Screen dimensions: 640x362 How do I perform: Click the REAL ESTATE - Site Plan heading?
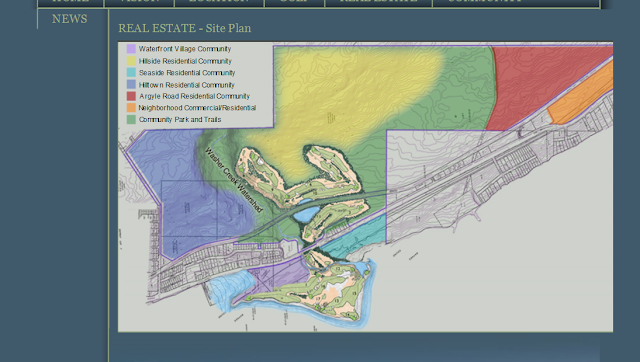(184, 28)
